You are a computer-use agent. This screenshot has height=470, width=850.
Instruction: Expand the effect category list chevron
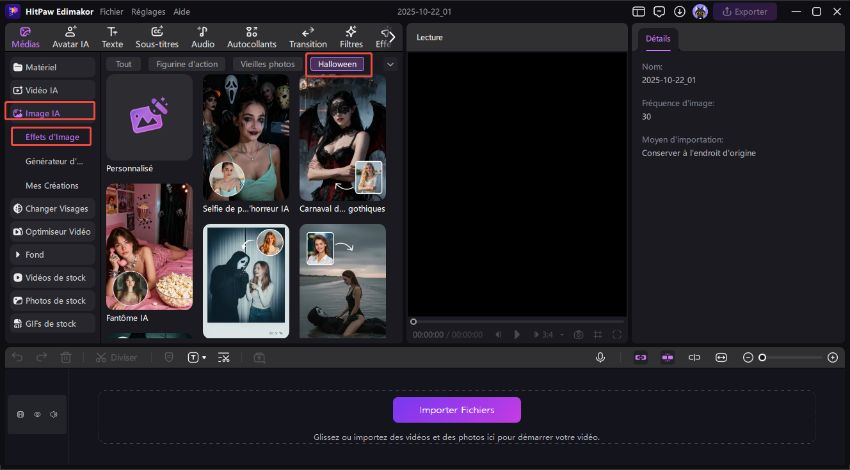390,64
